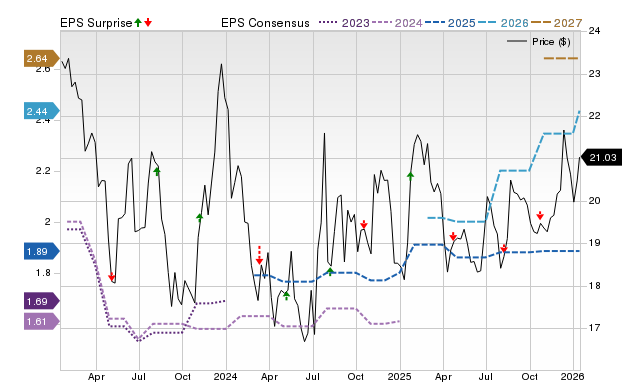Click the 1.89 EPS tag for 2025
This screenshot has width=640, height=382.
pos(41,251)
